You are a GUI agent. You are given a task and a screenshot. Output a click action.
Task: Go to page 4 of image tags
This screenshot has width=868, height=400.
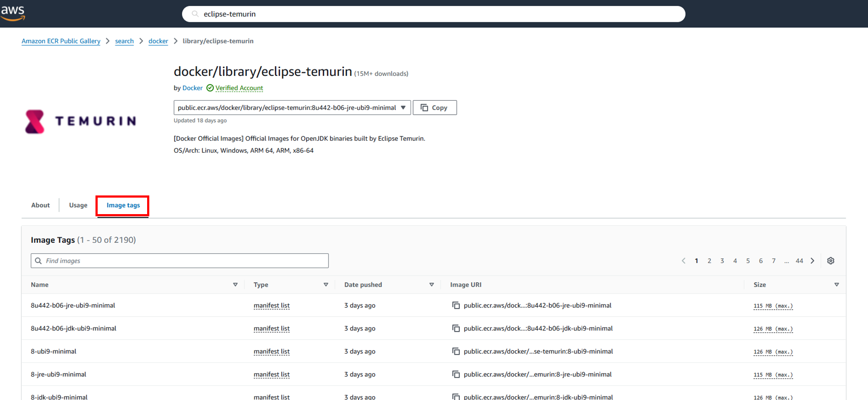735,261
